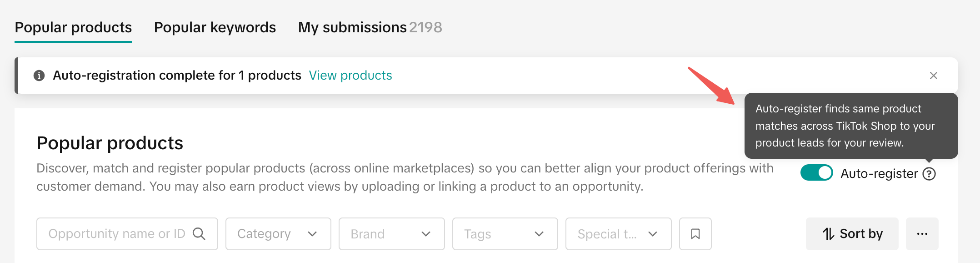Image resolution: width=980 pixels, height=263 pixels.
Task: Click the bookmark filter icon button
Action: (695, 234)
